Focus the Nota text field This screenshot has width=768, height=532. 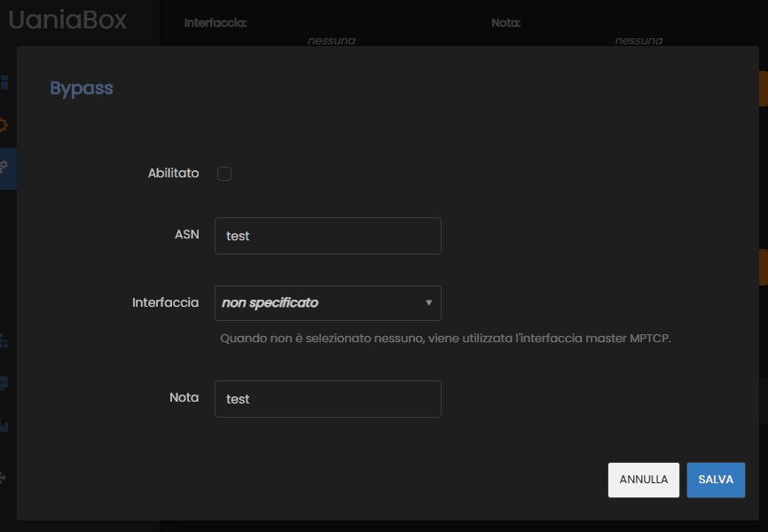327,399
